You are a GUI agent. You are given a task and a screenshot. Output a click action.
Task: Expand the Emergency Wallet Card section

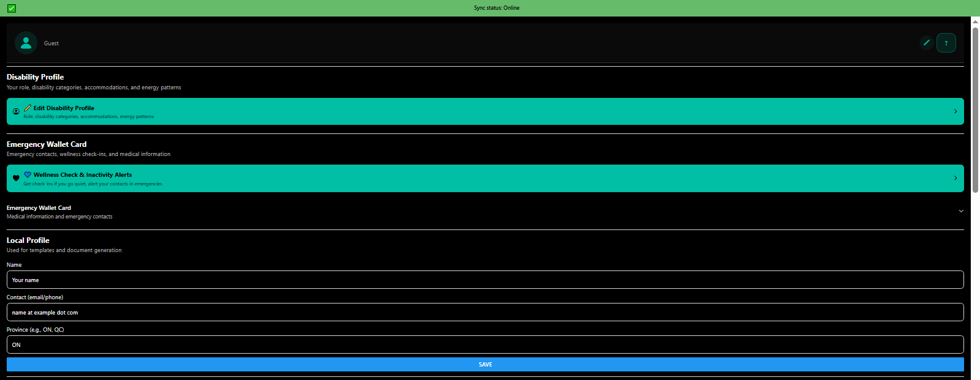(960, 211)
